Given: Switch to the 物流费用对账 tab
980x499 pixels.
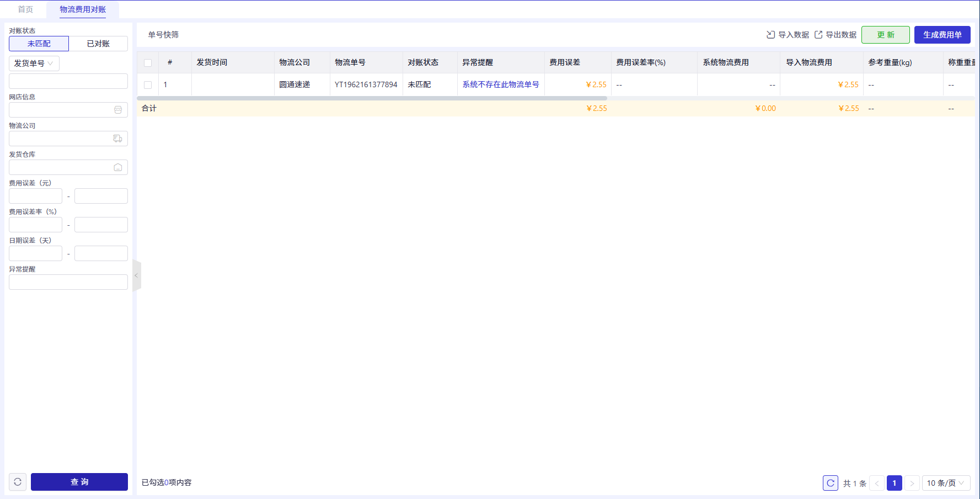Looking at the screenshot, I should coord(83,9).
